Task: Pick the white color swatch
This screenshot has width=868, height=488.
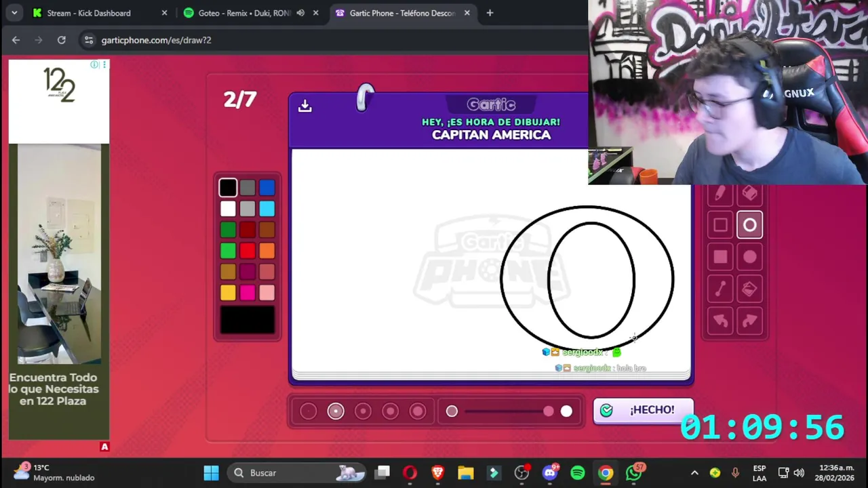Action: coord(228,209)
